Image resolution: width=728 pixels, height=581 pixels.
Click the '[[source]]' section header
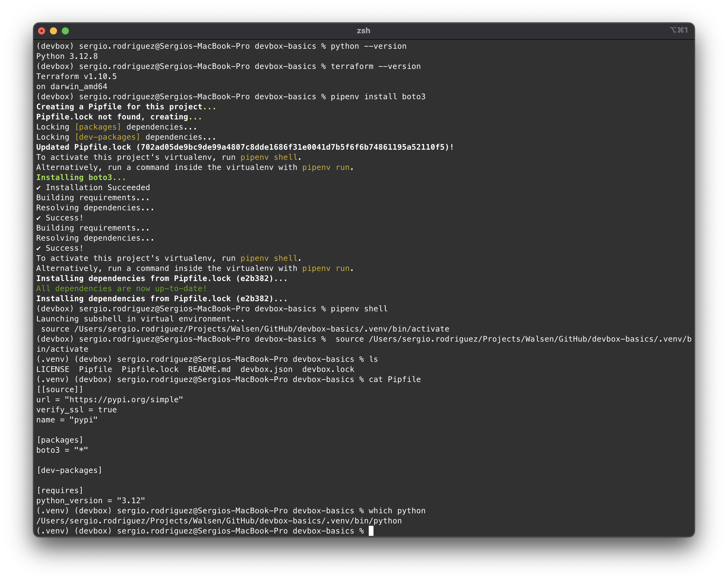point(60,390)
